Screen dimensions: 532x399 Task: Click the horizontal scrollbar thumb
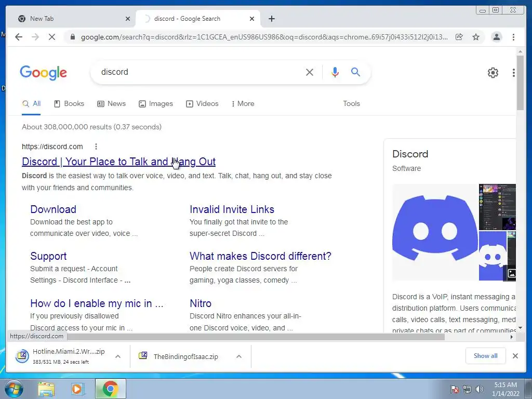click(x=256, y=337)
